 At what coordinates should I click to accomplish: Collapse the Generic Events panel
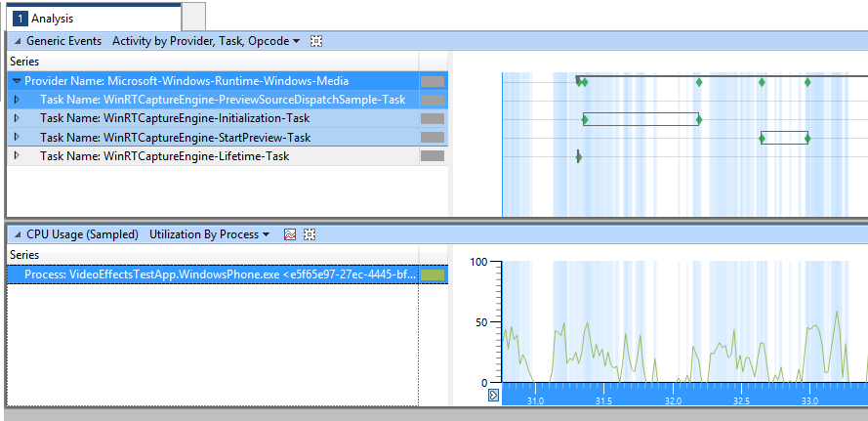(x=18, y=41)
